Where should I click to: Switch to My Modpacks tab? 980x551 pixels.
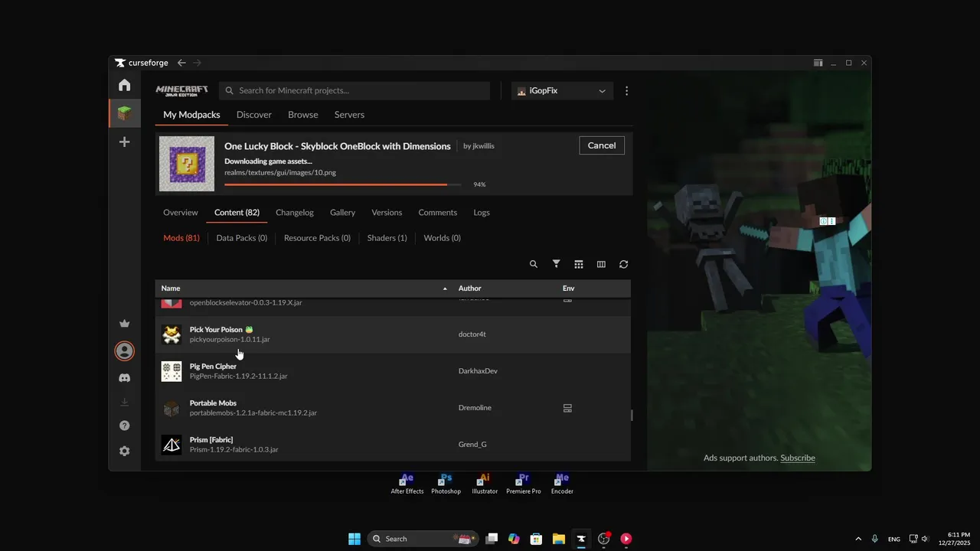point(191,115)
